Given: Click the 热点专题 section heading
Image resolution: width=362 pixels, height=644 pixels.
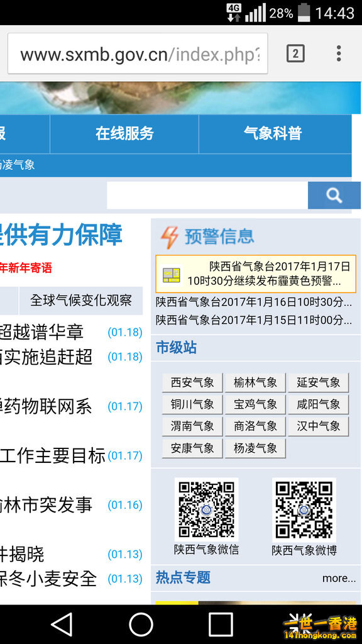Looking at the screenshot, I should [x=183, y=577].
